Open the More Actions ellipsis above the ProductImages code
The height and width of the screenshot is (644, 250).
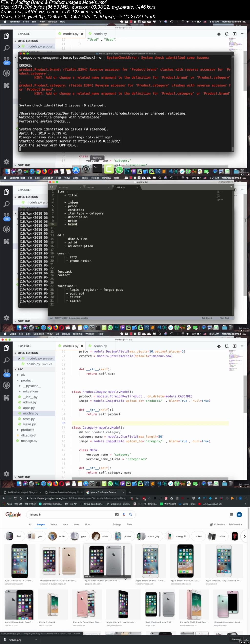pos(242,346)
